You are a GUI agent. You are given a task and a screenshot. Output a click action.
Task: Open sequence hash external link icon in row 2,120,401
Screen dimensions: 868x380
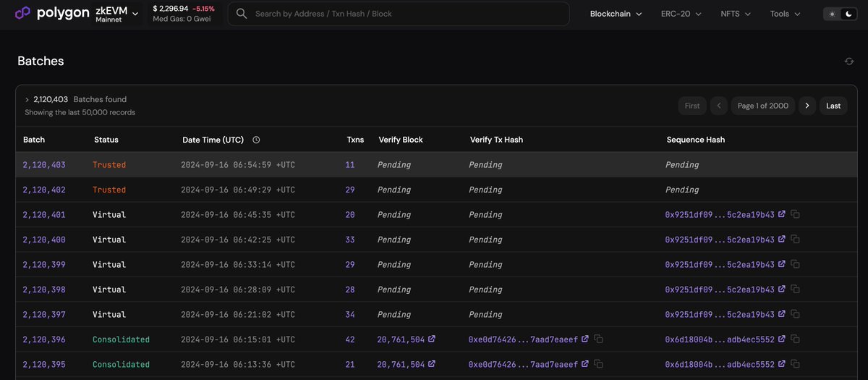781,214
